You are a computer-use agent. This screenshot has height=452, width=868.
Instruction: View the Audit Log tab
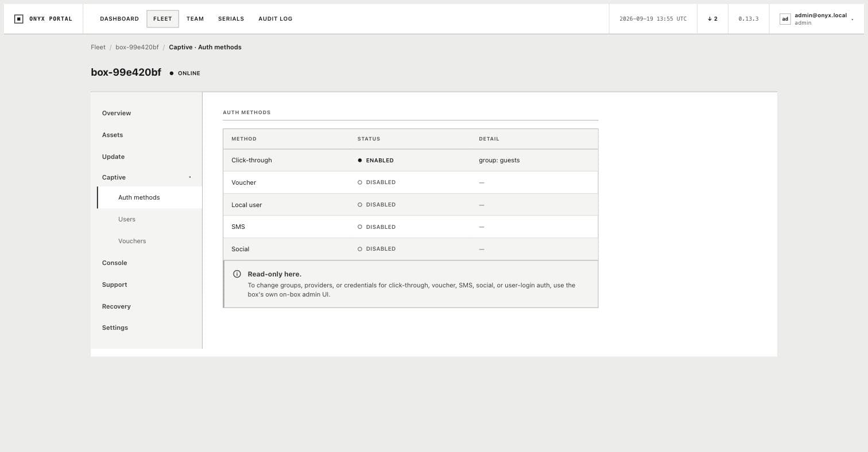click(x=276, y=19)
